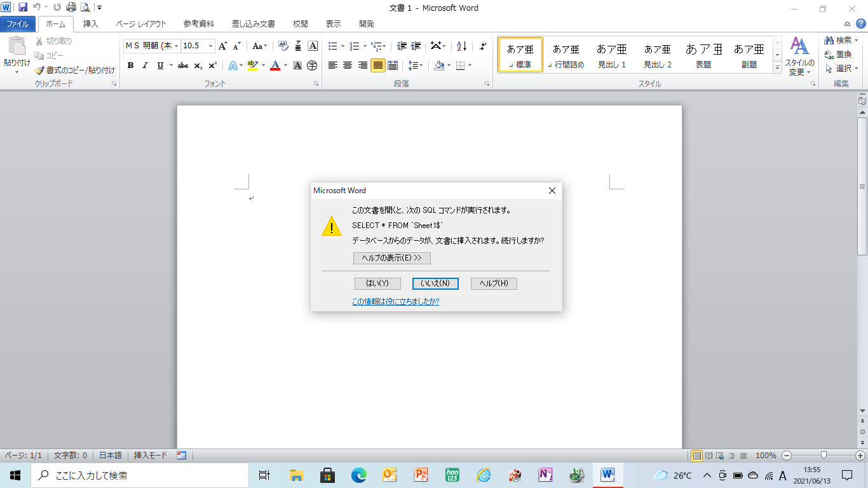Switch to the 差し込み文書 tab
The width and height of the screenshot is (868, 488).
[x=254, y=24]
